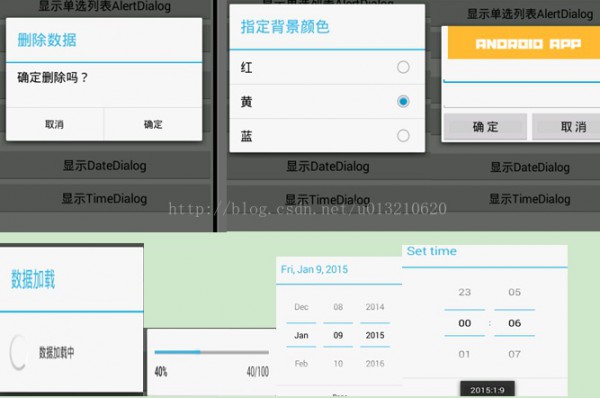Select next minute 07 in time picker
This screenshot has width=600, height=398.
point(515,354)
